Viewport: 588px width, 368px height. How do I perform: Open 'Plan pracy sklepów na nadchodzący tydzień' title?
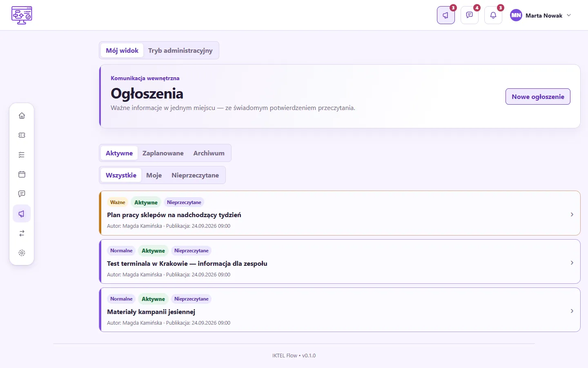[x=174, y=215]
